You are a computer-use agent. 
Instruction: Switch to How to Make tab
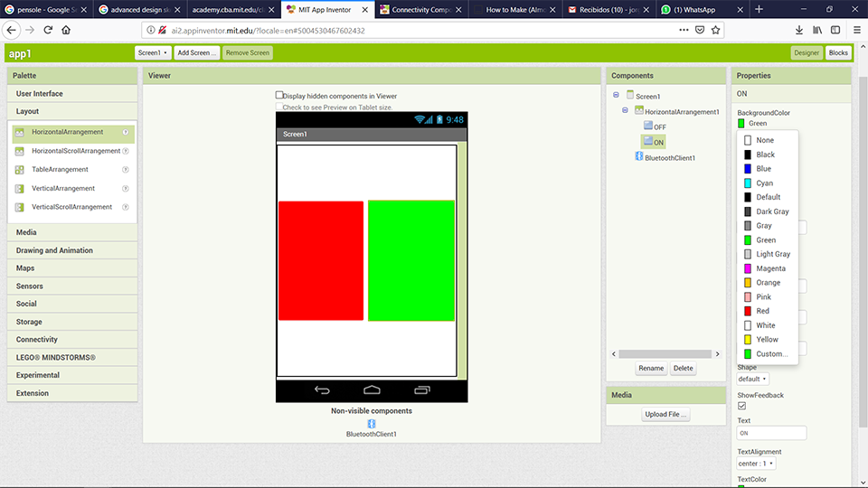pos(515,9)
